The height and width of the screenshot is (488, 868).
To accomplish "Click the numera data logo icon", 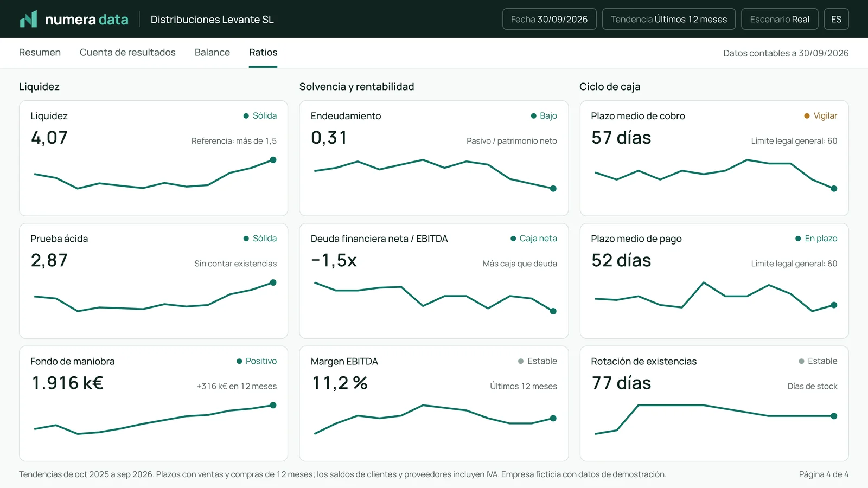I will (x=28, y=19).
